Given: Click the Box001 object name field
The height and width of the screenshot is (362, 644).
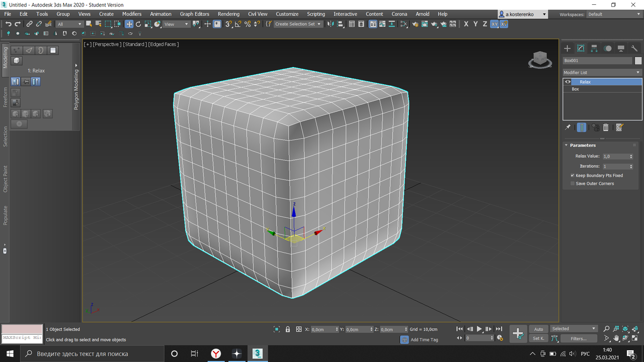Looking at the screenshot, I should click(597, 61).
